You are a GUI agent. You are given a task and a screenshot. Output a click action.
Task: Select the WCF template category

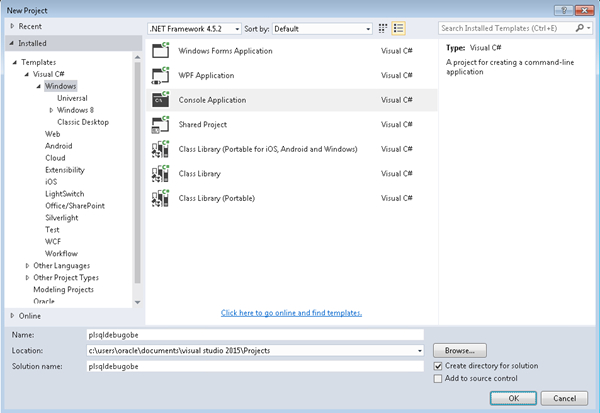pyautogui.click(x=53, y=242)
